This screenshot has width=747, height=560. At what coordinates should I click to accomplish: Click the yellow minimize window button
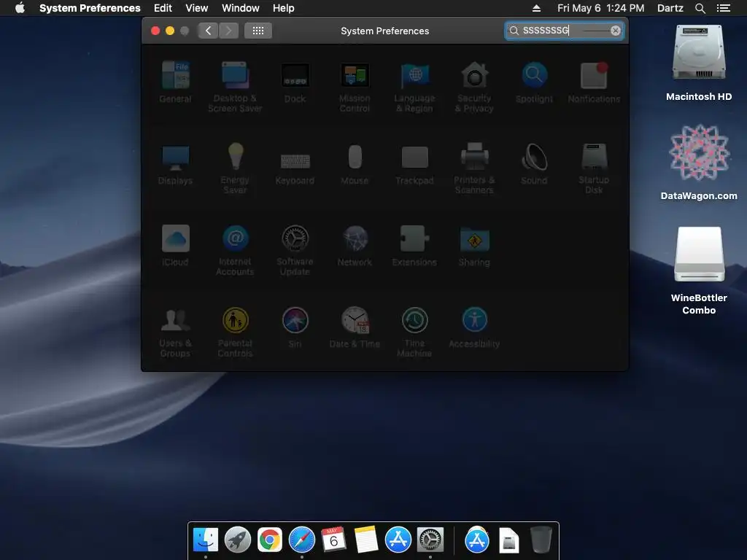[x=169, y=31]
